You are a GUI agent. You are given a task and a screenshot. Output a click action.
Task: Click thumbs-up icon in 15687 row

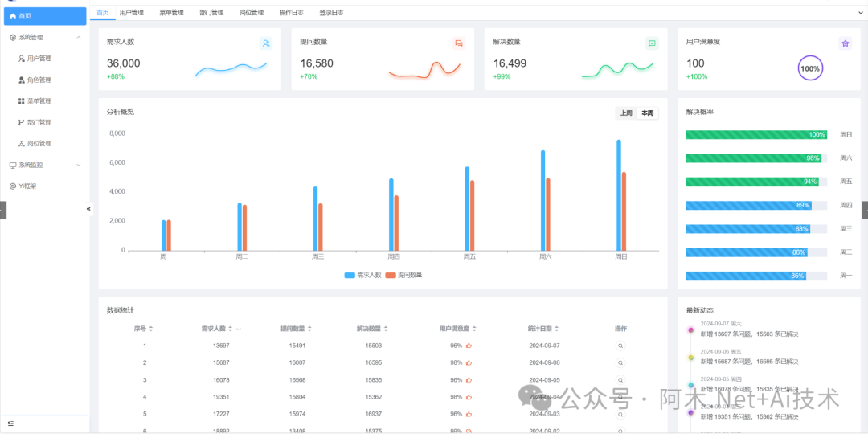[x=469, y=362]
